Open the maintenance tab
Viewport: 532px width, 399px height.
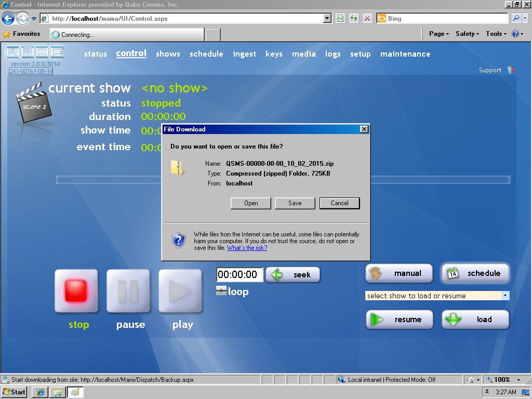405,54
